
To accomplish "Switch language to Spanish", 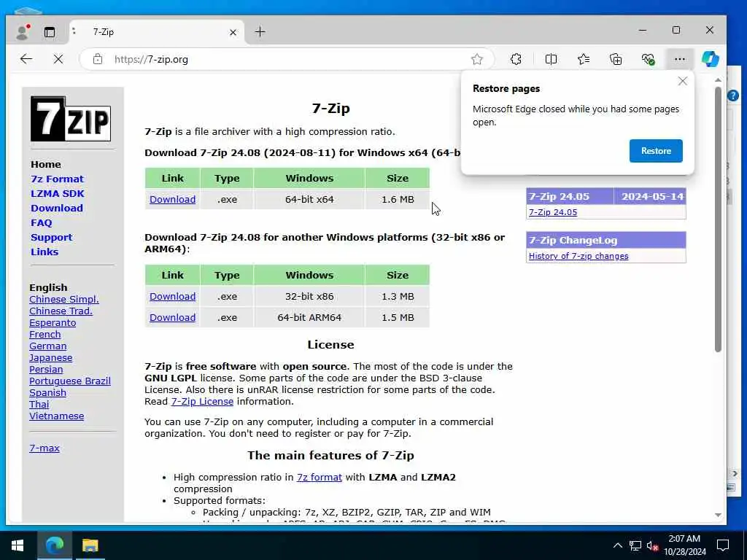I will [47, 393].
